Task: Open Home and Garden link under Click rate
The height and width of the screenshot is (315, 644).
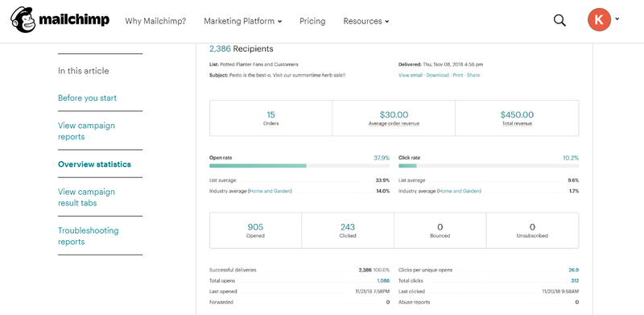Action: (459, 191)
